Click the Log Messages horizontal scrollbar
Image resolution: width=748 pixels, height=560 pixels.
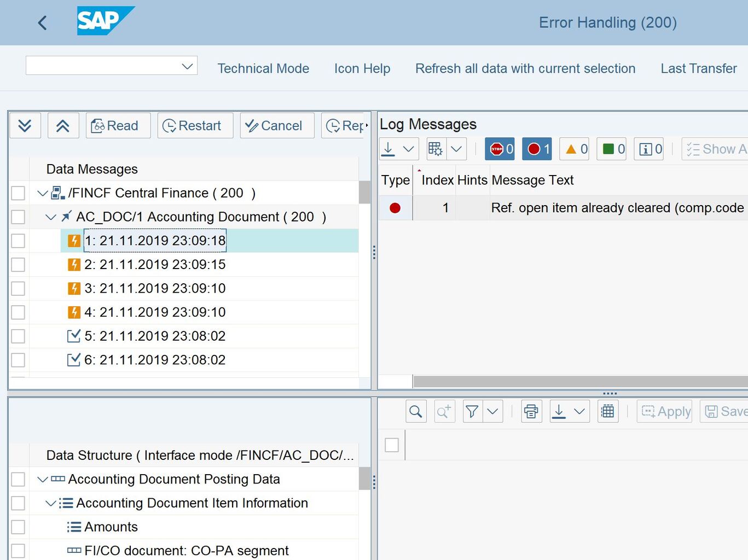[581, 381]
